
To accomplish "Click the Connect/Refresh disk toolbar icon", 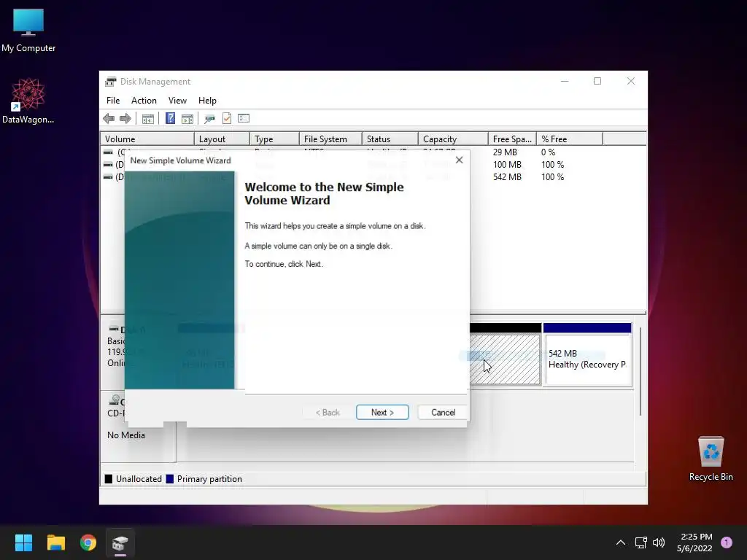I will click(209, 119).
